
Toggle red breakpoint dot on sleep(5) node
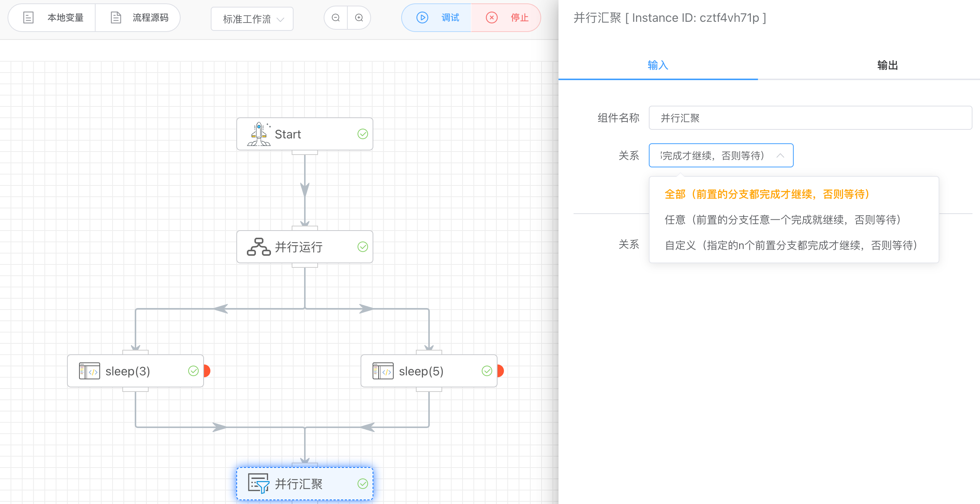500,371
